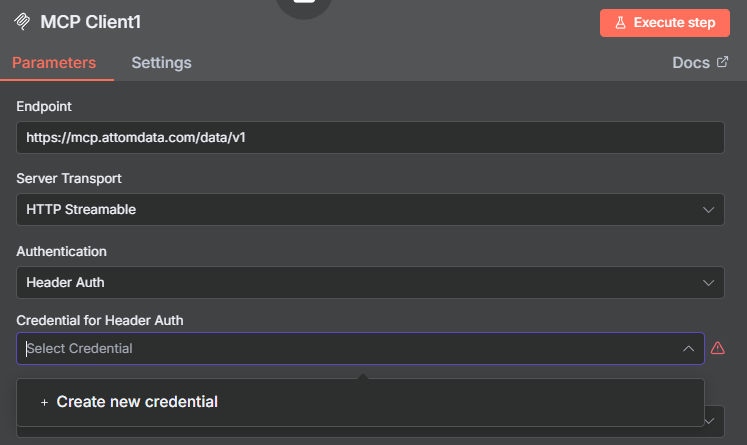Open the Authentication dropdown showing Header Auth
Viewport: 747px width, 445px height.
[370, 283]
